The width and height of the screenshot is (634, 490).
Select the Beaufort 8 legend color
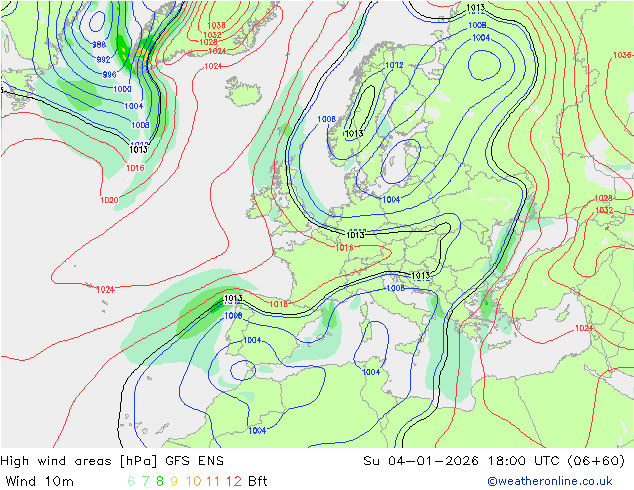tap(160, 481)
